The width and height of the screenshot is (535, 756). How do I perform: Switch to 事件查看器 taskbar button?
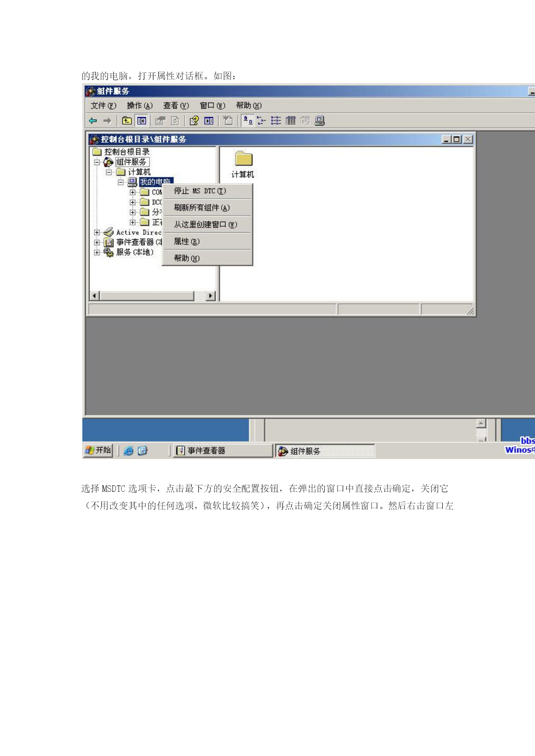click(x=223, y=451)
